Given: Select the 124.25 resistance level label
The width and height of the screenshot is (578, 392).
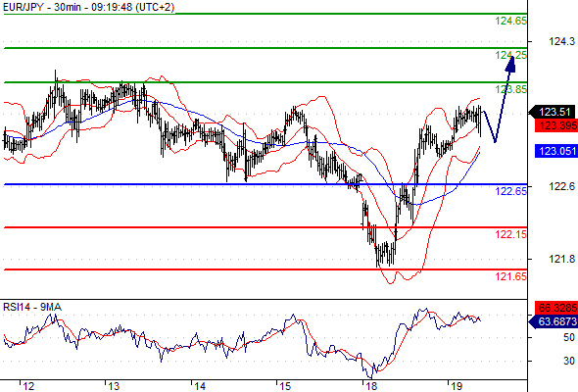Looking at the screenshot, I should click(511, 55).
